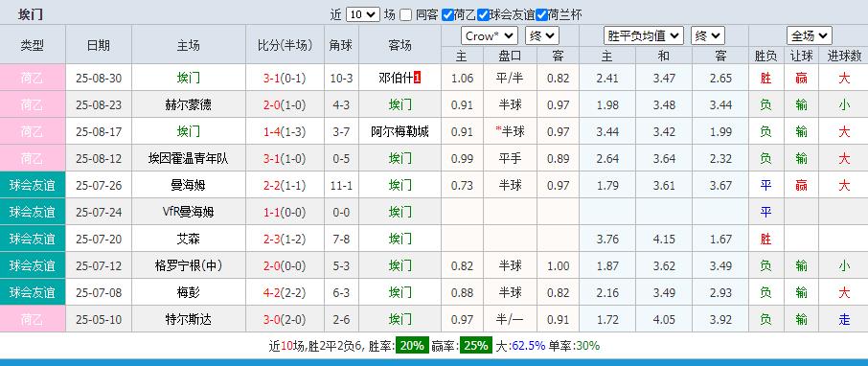Click the 胜负 column header
The width and height of the screenshot is (868, 366).
tap(765, 56)
